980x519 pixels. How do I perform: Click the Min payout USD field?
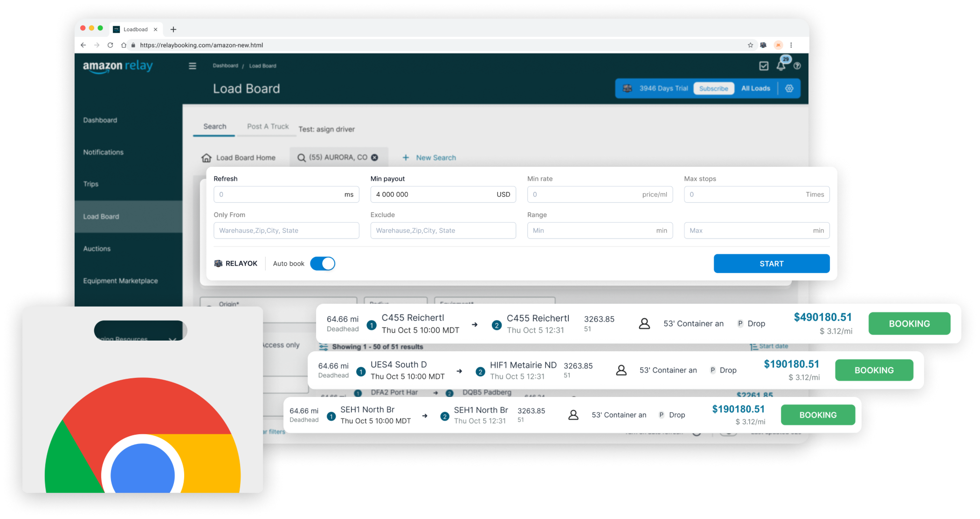click(443, 194)
